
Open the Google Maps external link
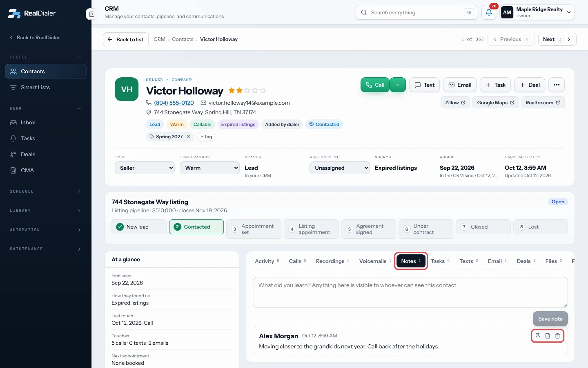pyautogui.click(x=496, y=103)
